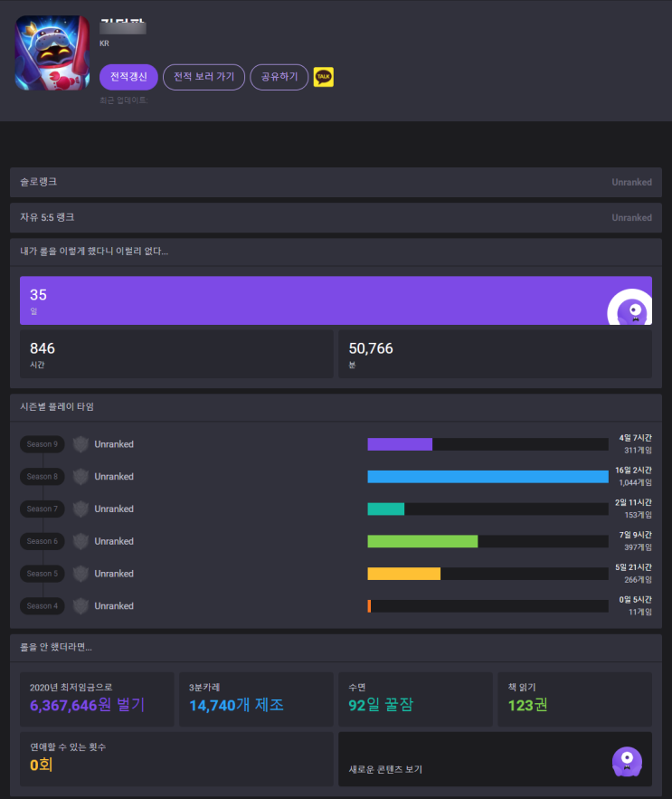Click the 솔로랭크 row

coord(336,182)
